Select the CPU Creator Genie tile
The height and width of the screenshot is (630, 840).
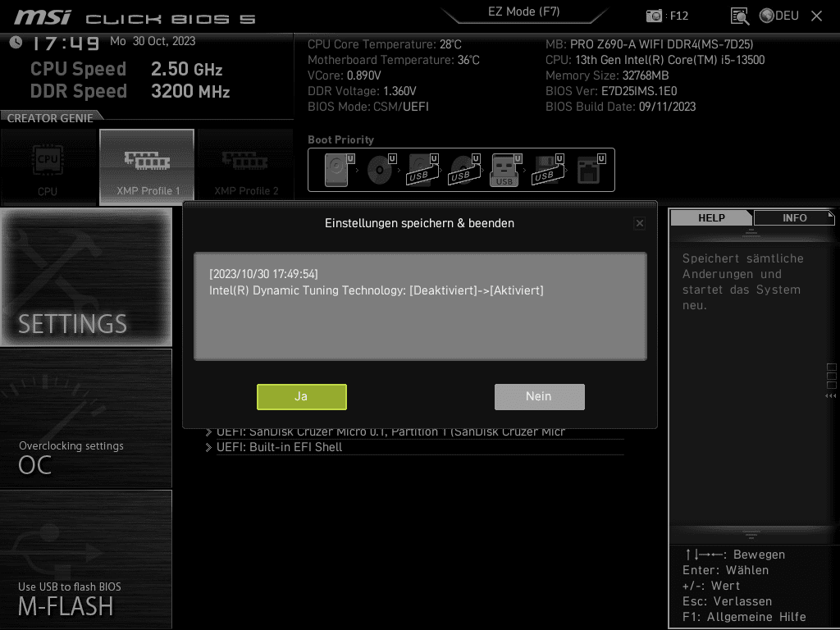(48, 167)
